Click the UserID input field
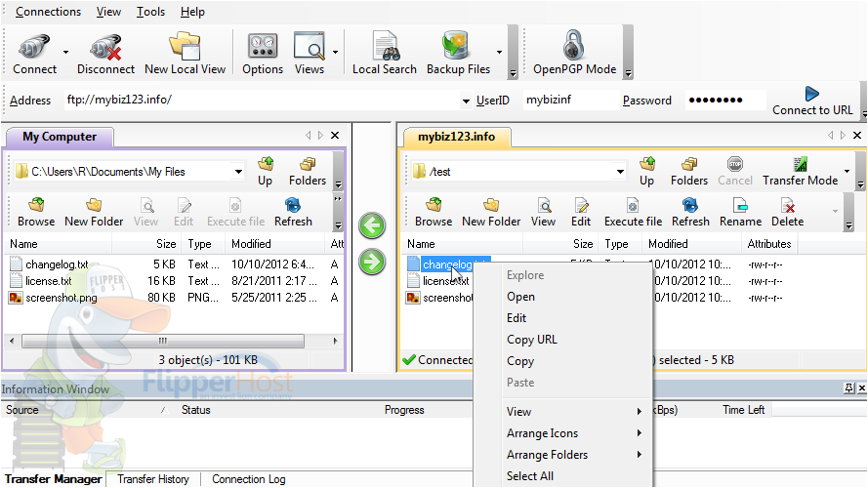868x488 pixels. coord(569,101)
